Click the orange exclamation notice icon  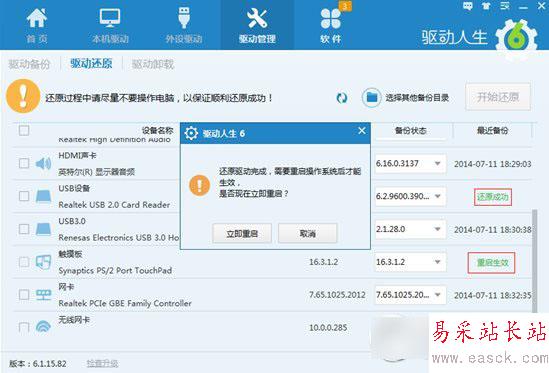pos(23,96)
